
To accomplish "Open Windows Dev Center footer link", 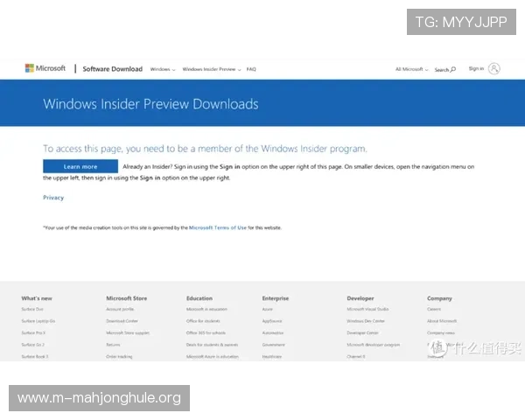I will click(x=365, y=321).
